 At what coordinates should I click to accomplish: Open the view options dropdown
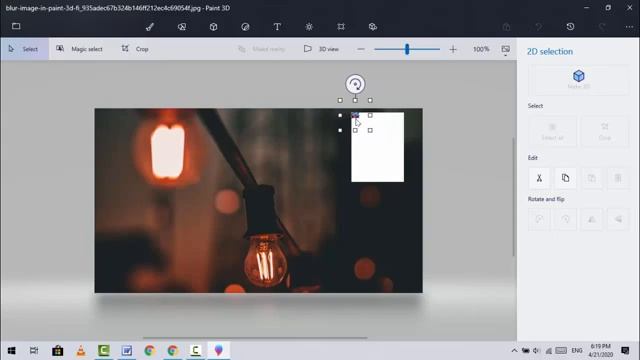(506, 50)
